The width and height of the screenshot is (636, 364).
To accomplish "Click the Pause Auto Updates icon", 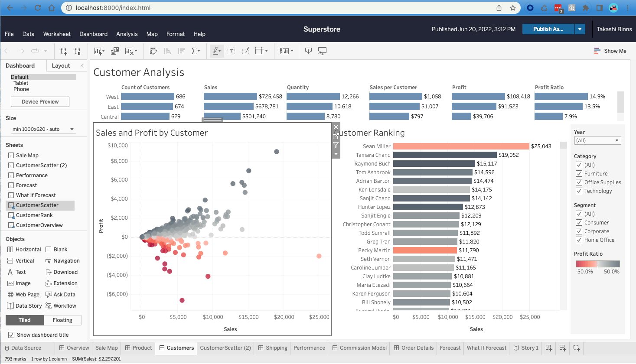I will [x=78, y=51].
